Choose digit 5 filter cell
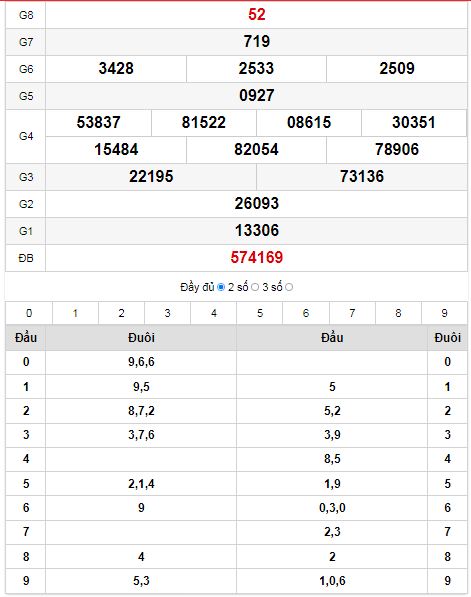 click(x=260, y=313)
